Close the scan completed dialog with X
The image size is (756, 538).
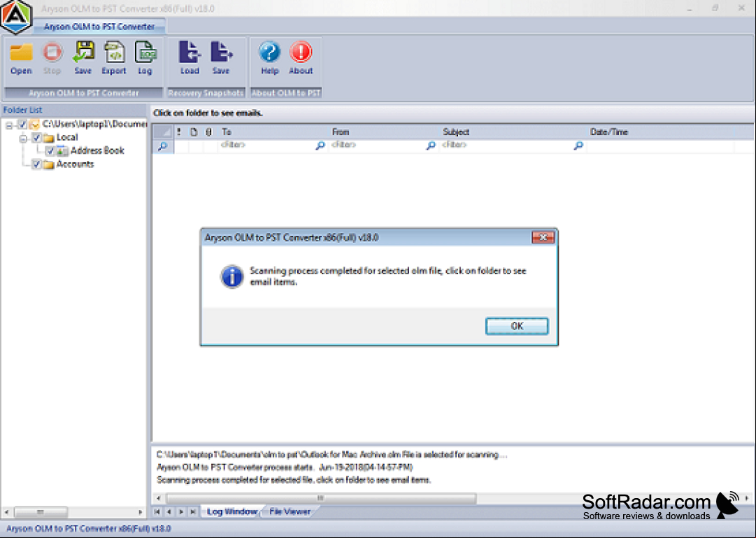[543, 237]
